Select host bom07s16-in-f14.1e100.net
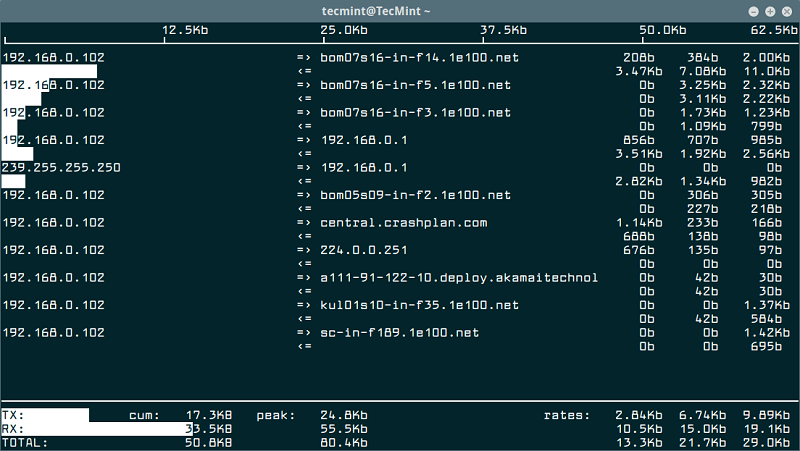The image size is (800, 451). [419, 58]
